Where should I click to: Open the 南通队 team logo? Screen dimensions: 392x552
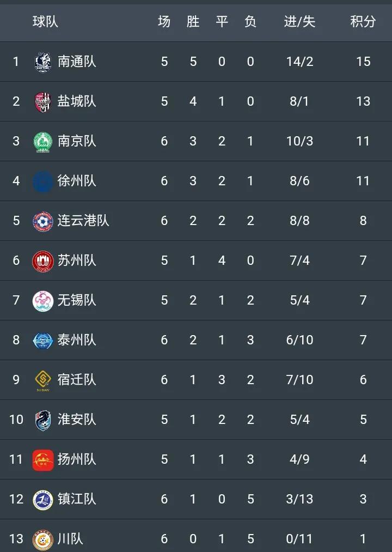point(43,62)
